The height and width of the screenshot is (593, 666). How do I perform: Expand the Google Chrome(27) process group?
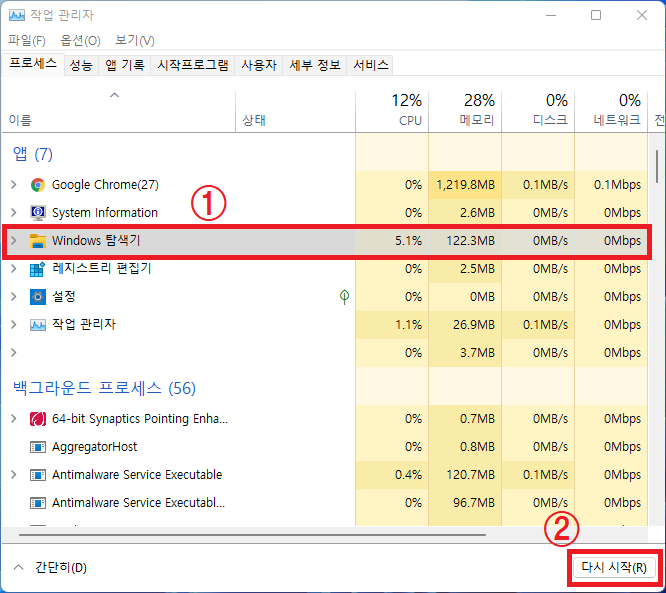(14, 185)
